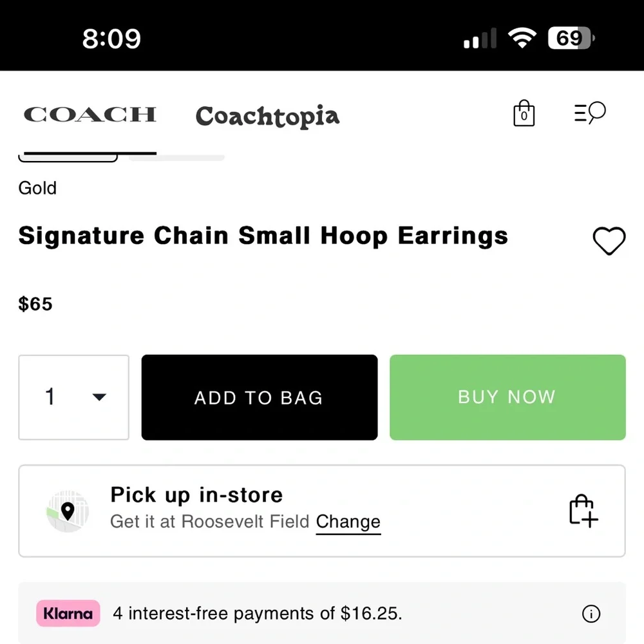
Task: Open the search and menu panel
Action: [x=589, y=113]
